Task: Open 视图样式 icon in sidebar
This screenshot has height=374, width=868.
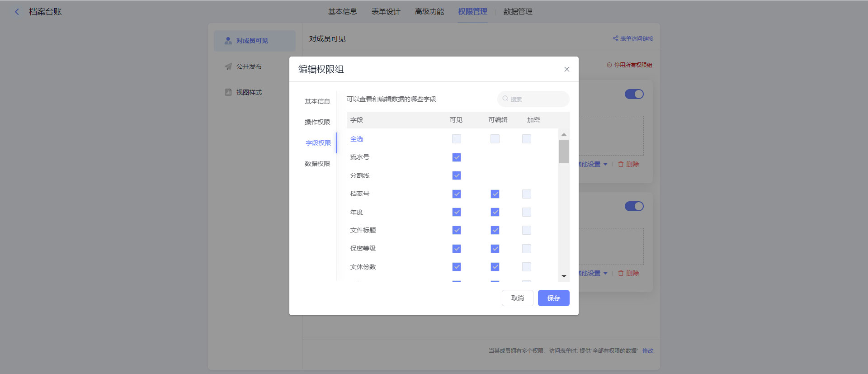Action: click(x=228, y=92)
